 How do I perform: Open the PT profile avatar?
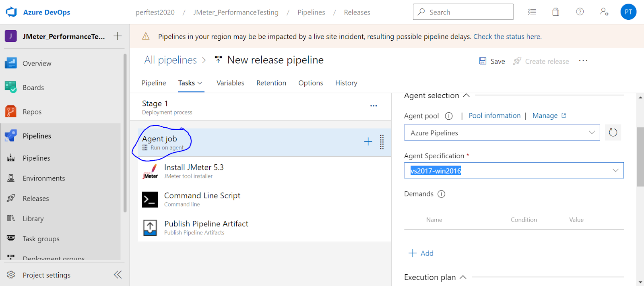click(628, 12)
